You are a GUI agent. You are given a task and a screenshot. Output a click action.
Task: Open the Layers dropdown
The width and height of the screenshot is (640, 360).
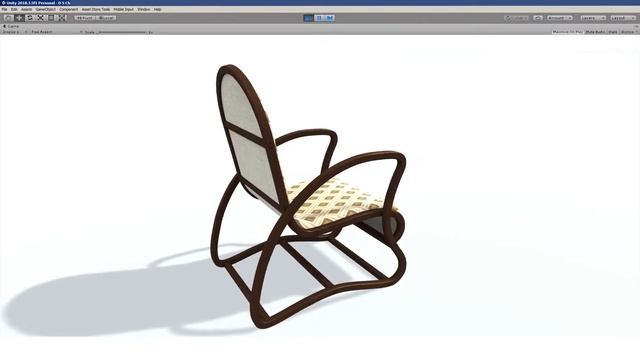pyautogui.click(x=593, y=18)
